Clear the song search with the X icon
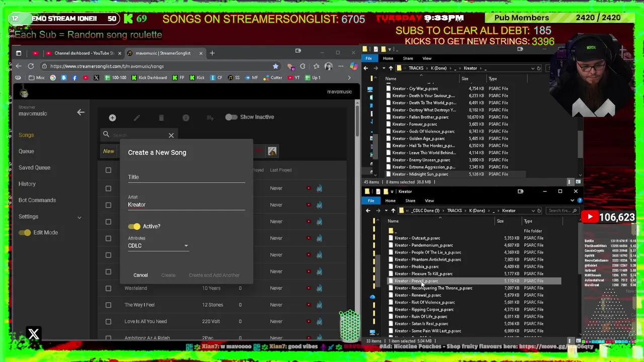This screenshot has height=362, width=644. 171,135
